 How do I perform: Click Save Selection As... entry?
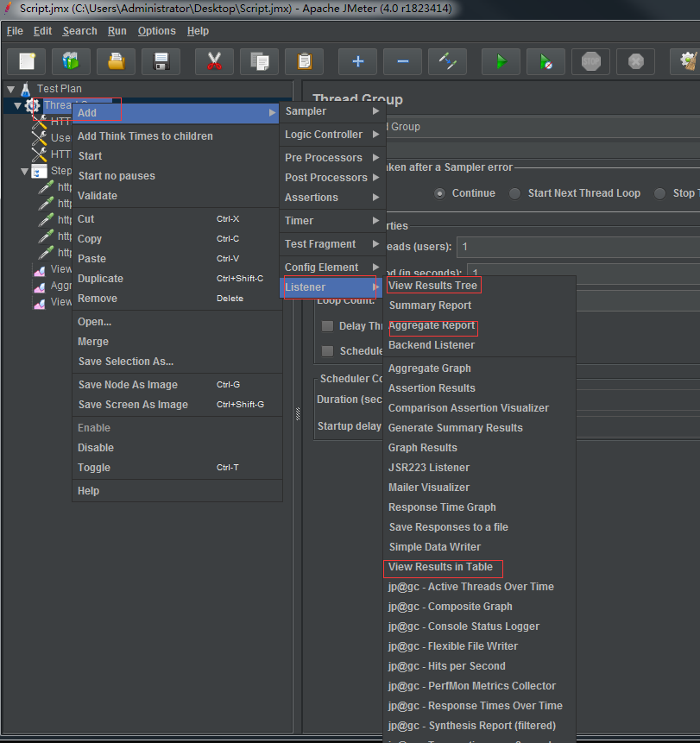pyautogui.click(x=177, y=362)
